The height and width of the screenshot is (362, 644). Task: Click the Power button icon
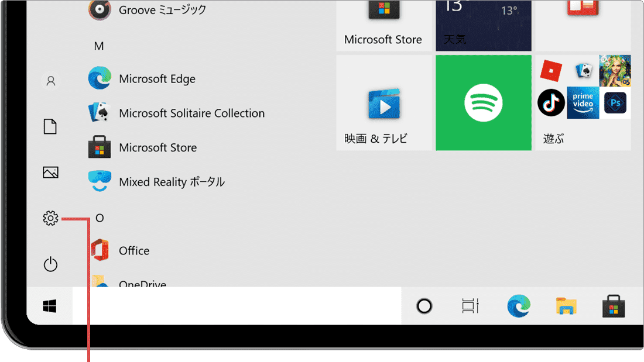tap(50, 264)
